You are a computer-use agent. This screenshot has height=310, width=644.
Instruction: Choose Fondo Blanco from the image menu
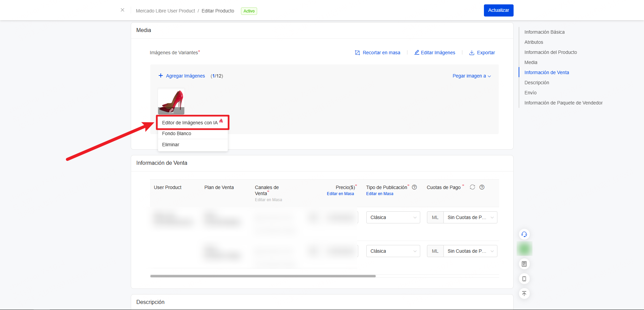tap(177, 134)
